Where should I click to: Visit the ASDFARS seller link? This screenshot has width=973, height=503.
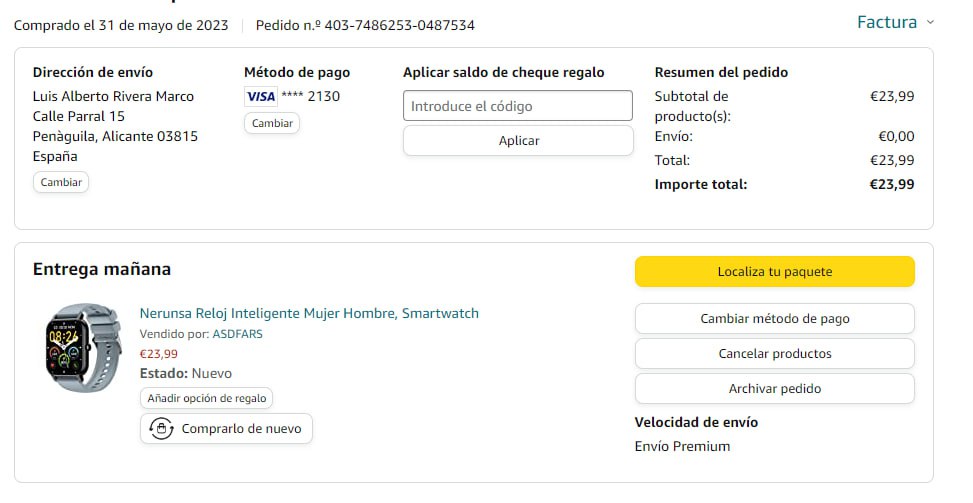coord(237,334)
